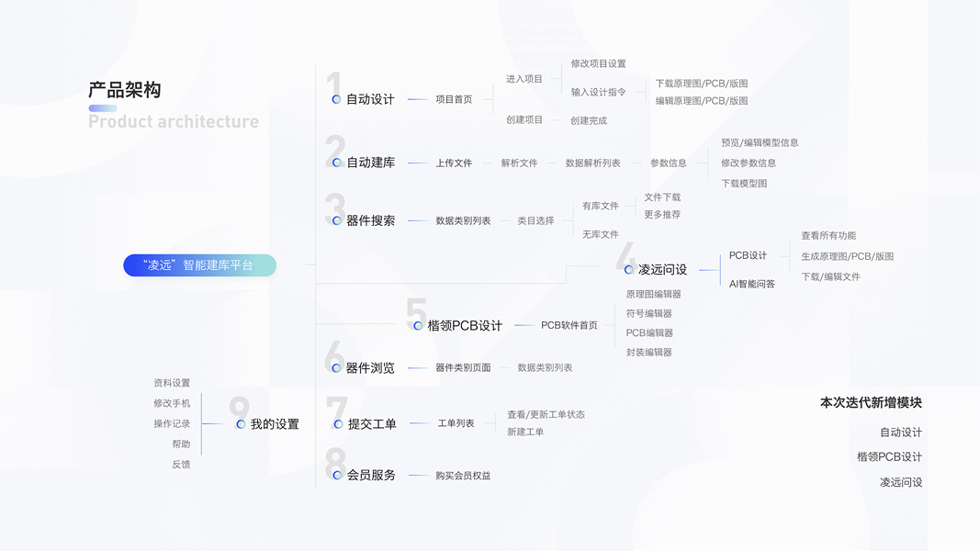Click the 项目首页 node
Image resolution: width=980 pixels, height=551 pixels.
pos(454,99)
